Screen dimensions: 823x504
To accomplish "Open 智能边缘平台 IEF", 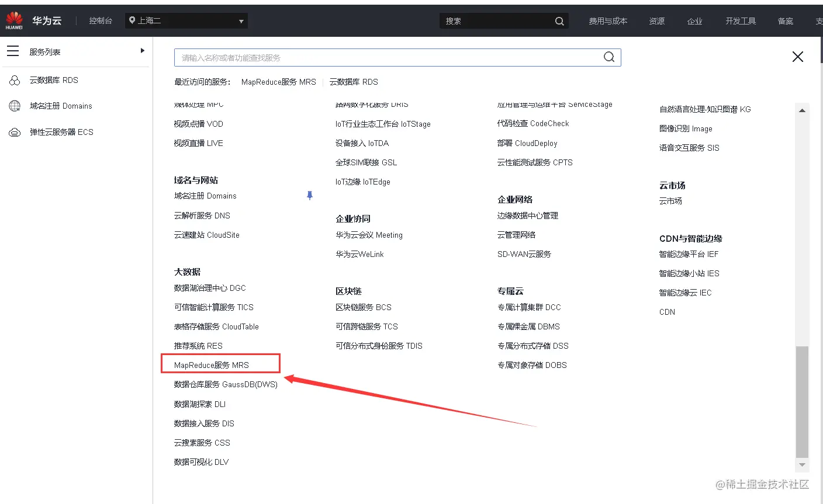I will tap(689, 254).
